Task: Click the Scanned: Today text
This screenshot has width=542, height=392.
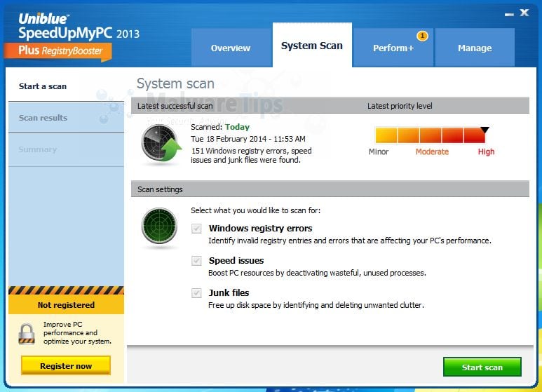Action: pos(220,127)
